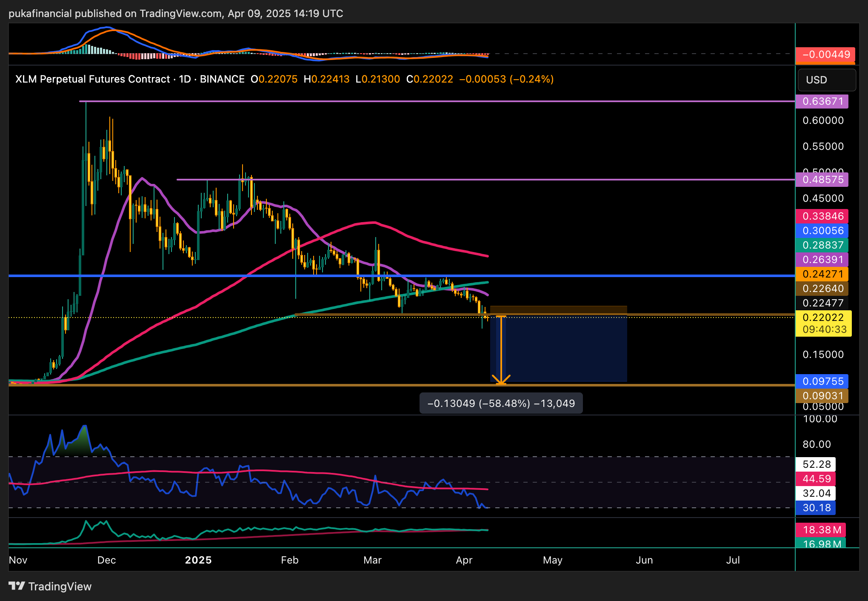Click the measurement result tooltip −58.48%
The height and width of the screenshot is (601, 868).
(501, 404)
